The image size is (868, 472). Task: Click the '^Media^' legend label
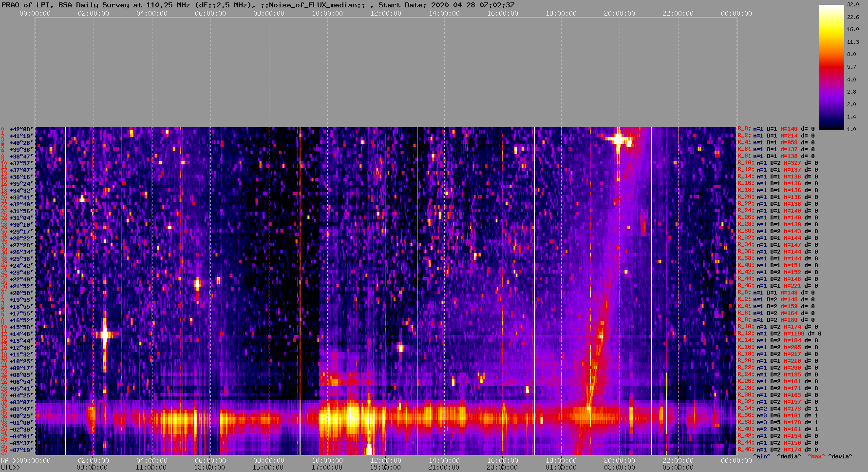tap(789, 456)
